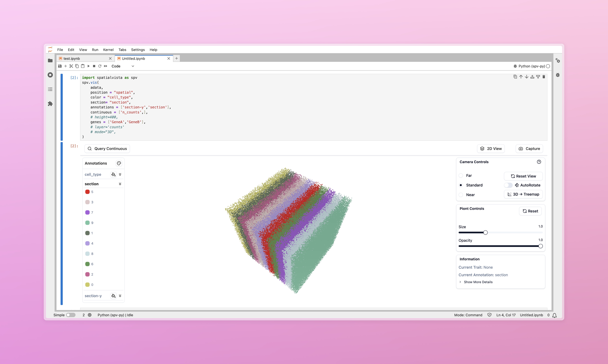The height and width of the screenshot is (364, 608).
Task: Expand the cell_type annotation chevron
Action: (120, 174)
